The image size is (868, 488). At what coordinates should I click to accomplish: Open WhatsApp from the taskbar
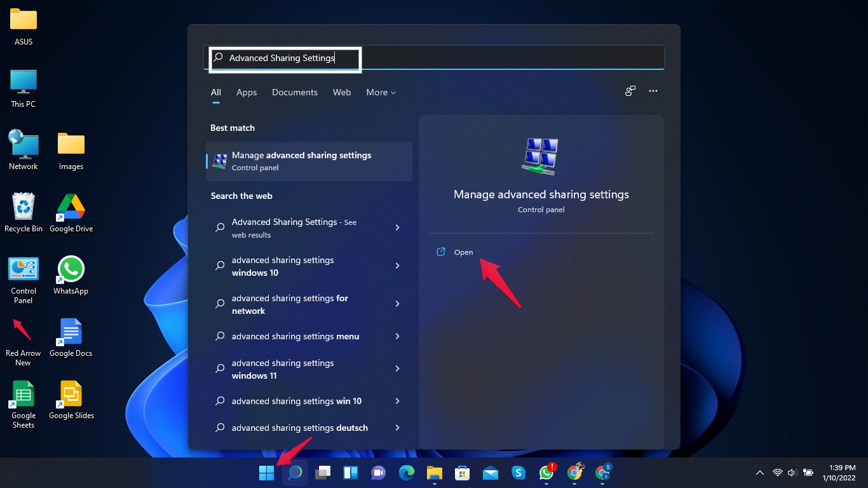pyautogui.click(x=546, y=473)
